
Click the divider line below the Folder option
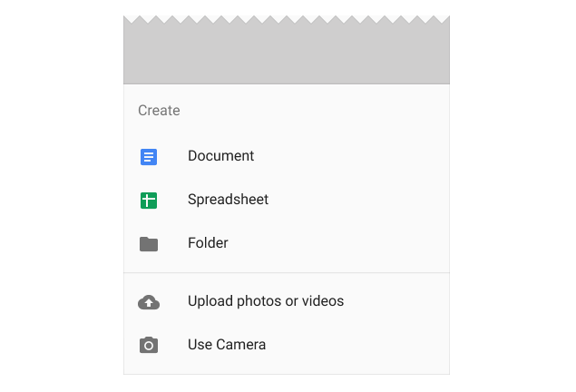287,272
